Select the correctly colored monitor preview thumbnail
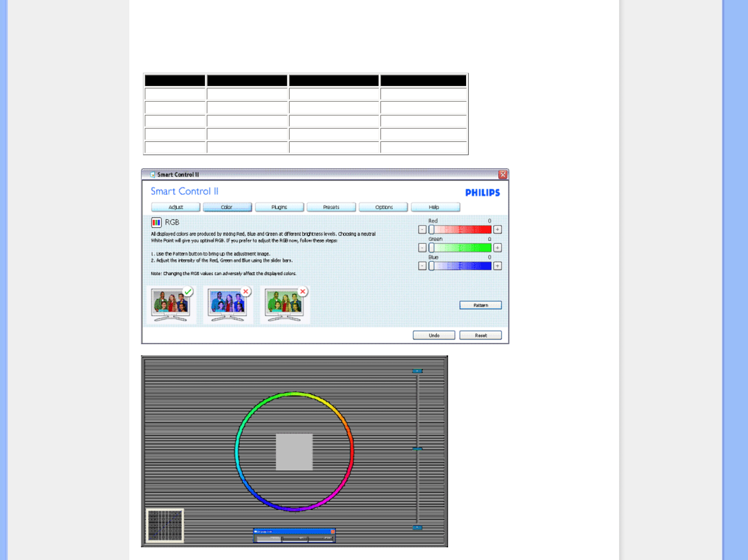 click(x=170, y=305)
